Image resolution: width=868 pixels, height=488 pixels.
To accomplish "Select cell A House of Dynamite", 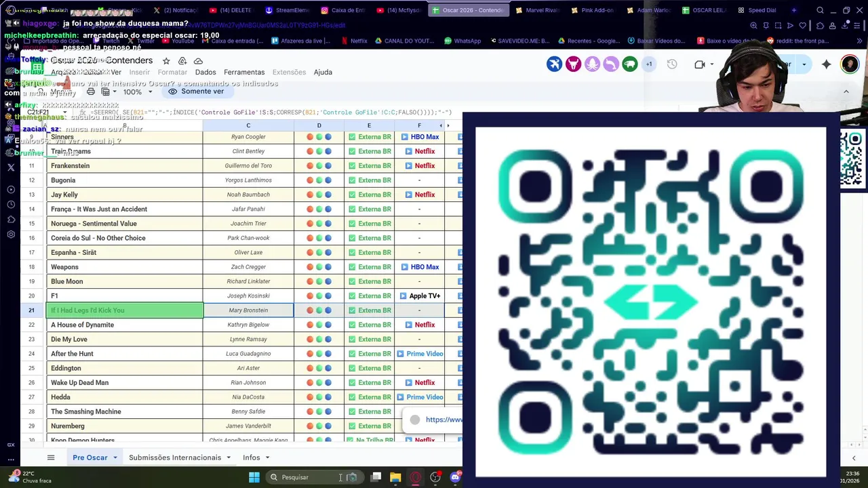I will tap(125, 325).
